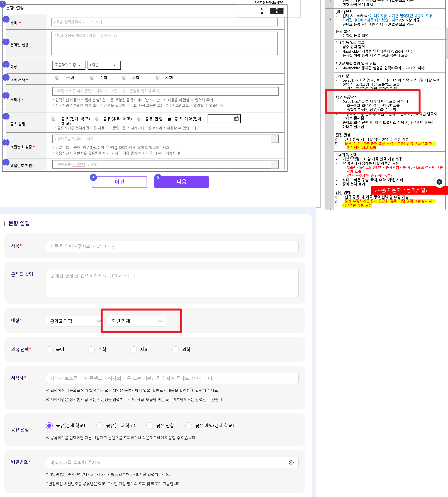
Task: Open wireframe 6학년 dropdown
Action: pyautogui.click(x=104, y=65)
